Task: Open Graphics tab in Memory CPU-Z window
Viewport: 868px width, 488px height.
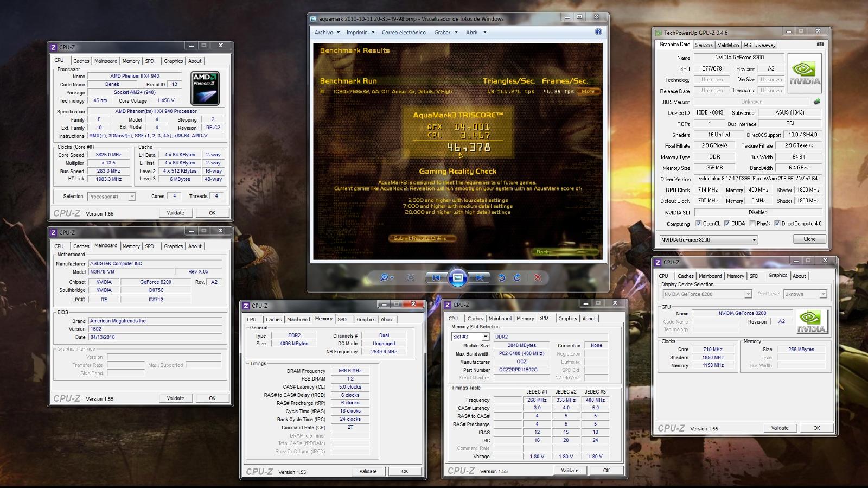Action: tap(366, 319)
